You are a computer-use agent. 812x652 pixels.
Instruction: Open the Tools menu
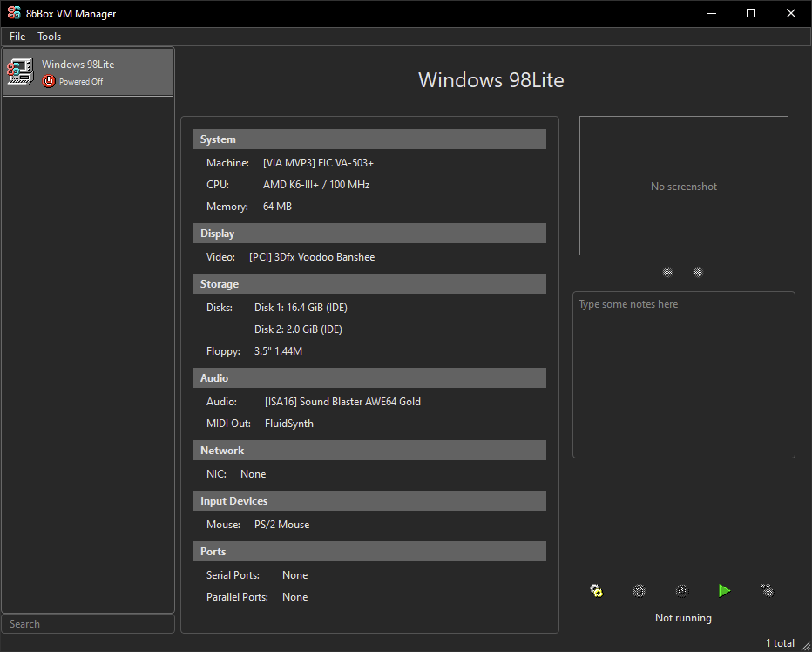coord(49,37)
